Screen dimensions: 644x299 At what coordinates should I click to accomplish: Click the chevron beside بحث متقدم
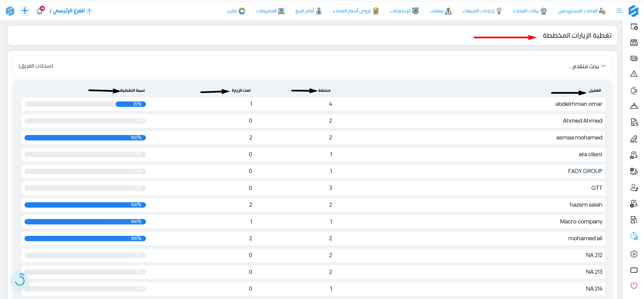pyautogui.click(x=603, y=66)
